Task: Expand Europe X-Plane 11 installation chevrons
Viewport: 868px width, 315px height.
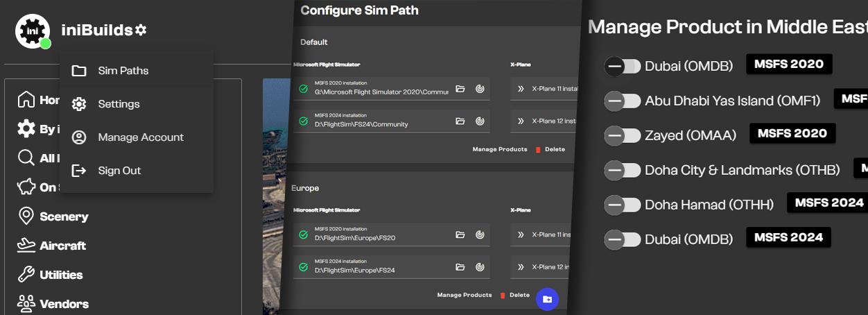Action: click(x=521, y=235)
